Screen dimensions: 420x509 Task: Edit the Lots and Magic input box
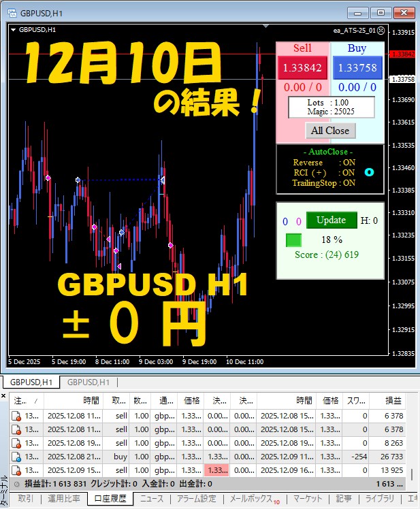click(x=332, y=107)
